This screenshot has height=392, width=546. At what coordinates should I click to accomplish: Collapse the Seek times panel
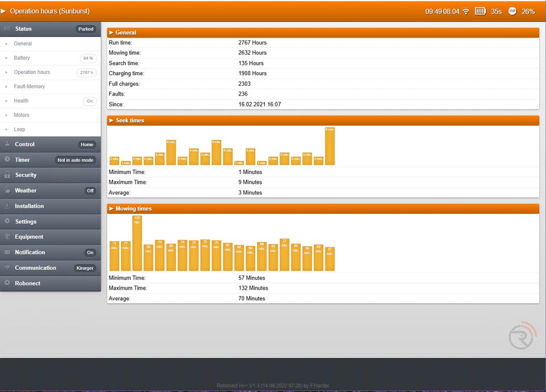click(x=322, y=121)
